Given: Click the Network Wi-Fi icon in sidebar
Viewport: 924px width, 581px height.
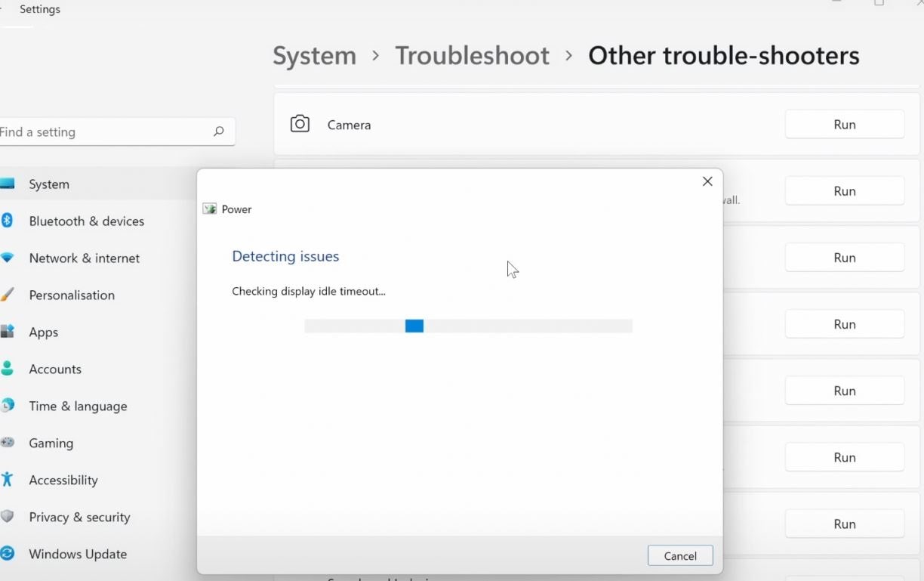Looking at the screenshot, I should pos(7,258).
